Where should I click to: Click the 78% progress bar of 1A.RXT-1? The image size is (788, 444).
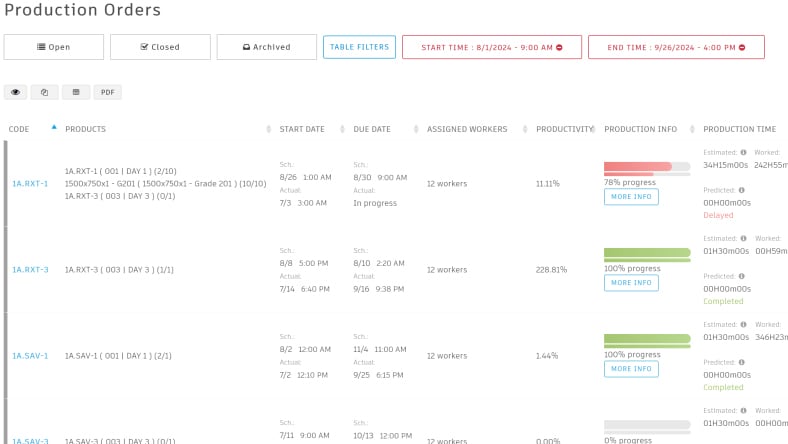(647, 167)
